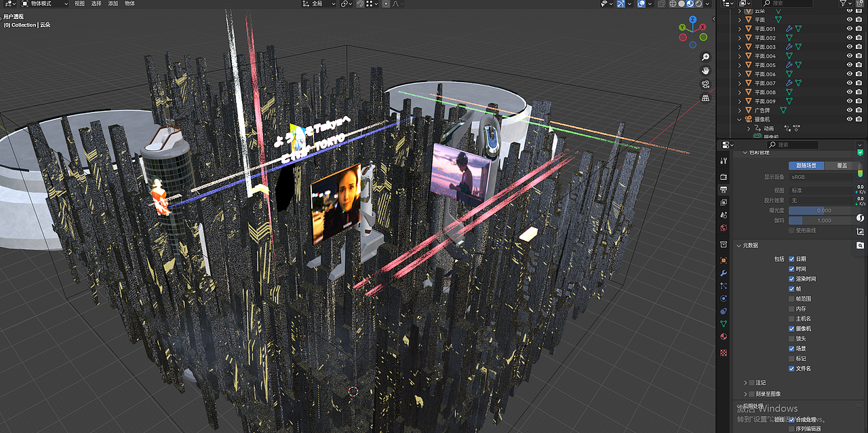Select rendered shading mode
This screenshot has width=868, height=433.
tap(698, 3)
